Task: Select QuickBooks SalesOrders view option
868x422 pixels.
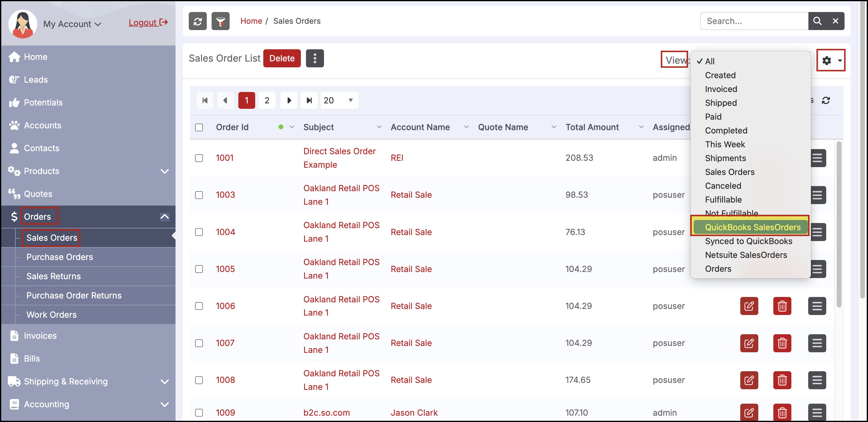Action: coord(752,227)
